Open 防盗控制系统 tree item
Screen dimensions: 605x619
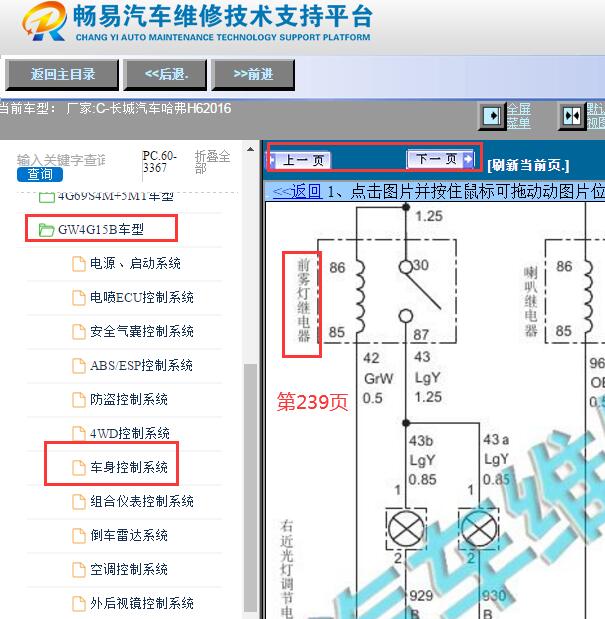tap(129, 399)
